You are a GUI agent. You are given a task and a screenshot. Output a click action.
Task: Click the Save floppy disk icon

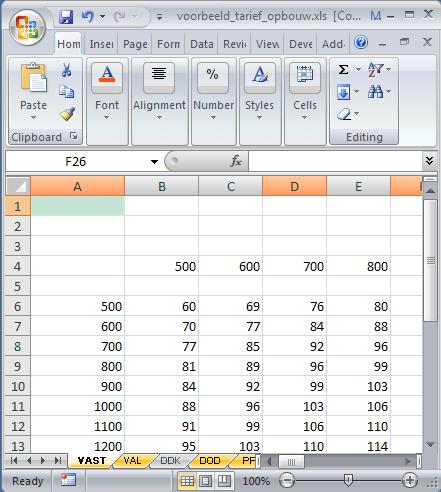point(66,17)
